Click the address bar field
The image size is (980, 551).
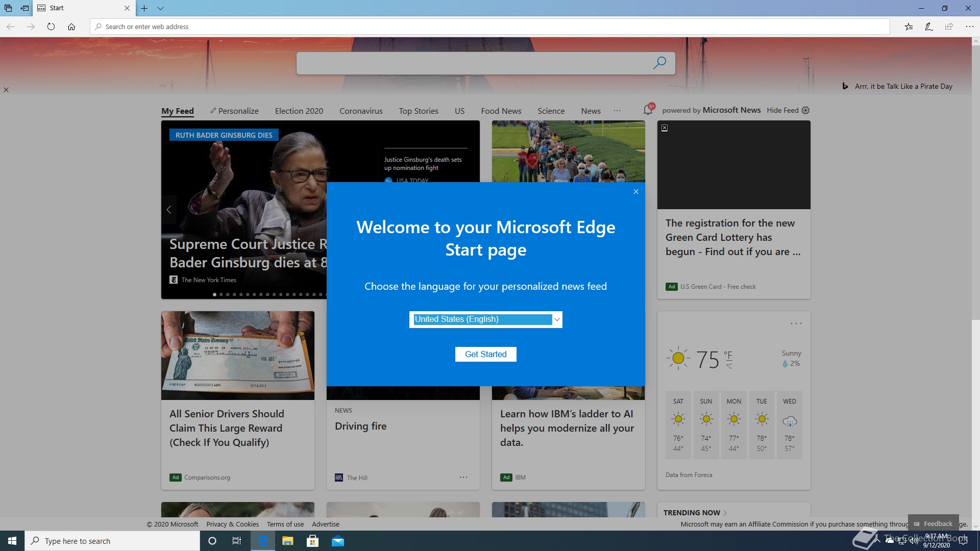coord(490,27)
